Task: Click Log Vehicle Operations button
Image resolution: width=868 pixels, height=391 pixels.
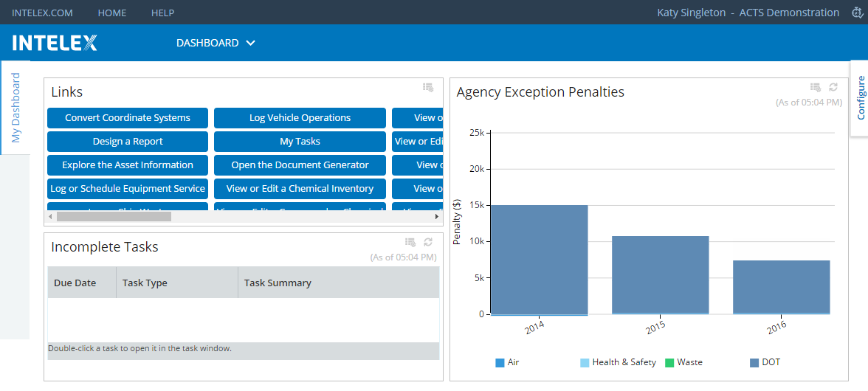Action: pyautogui.click(x=300, y=118)
